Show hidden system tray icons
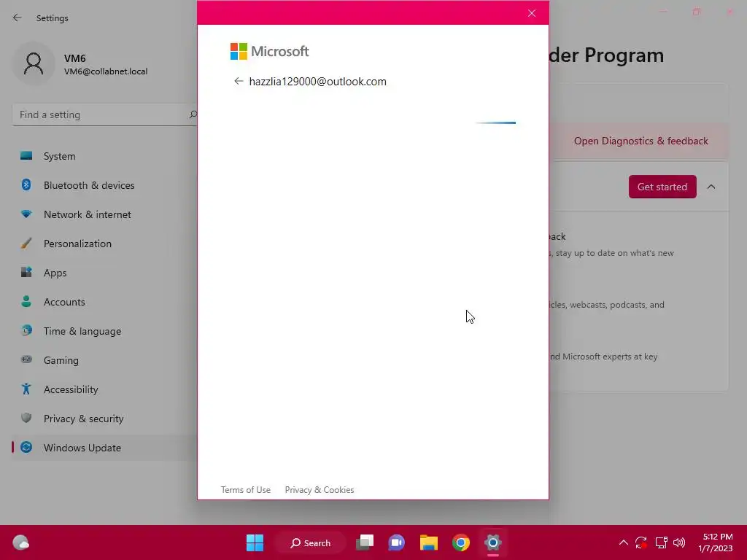Screen dimensions: 747x560 [623, 542]
